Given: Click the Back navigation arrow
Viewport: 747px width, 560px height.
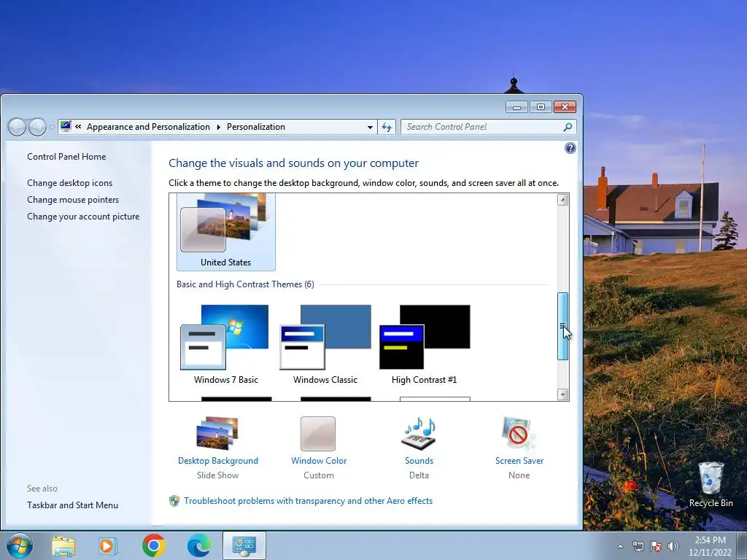Looking at the screenshot, I should 18,127.
